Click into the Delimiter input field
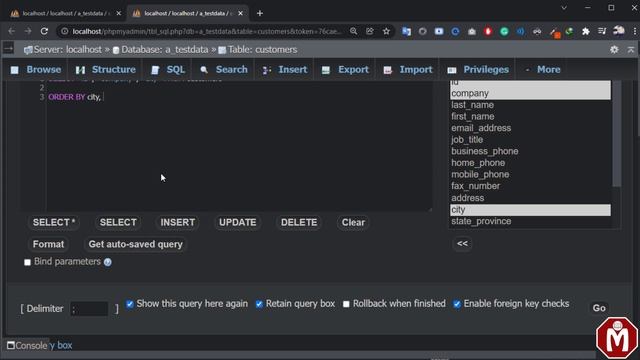640x360 pixels. pyautogui.click(x=89, y=309)
